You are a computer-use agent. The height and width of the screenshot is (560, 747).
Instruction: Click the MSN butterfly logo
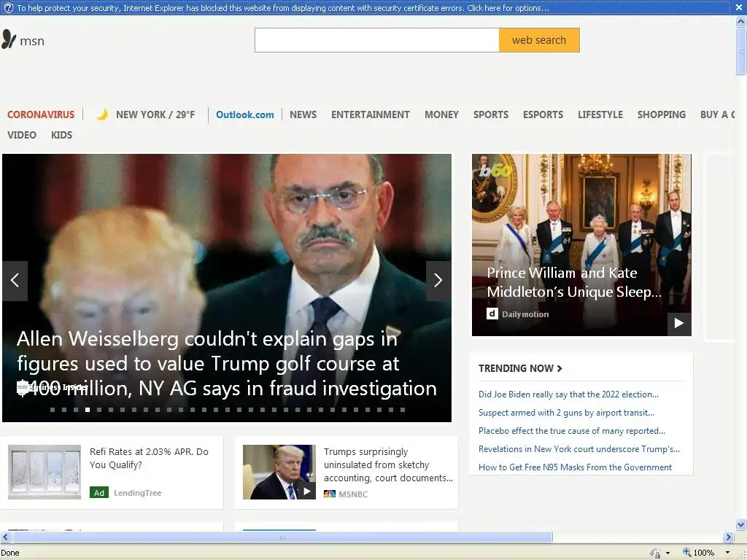click(9, 40)
